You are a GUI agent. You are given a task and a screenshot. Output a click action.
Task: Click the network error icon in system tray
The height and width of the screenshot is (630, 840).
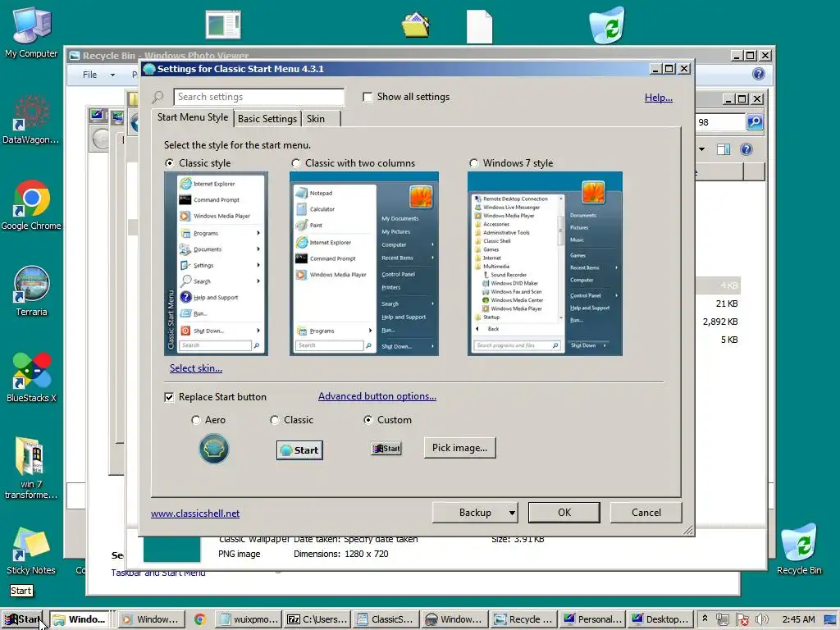coord(742,619)
